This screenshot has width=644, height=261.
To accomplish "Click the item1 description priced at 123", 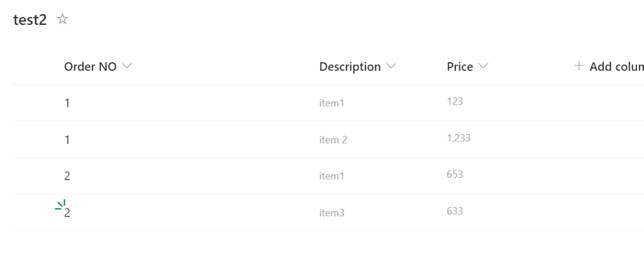I will (x=332, y=103).
